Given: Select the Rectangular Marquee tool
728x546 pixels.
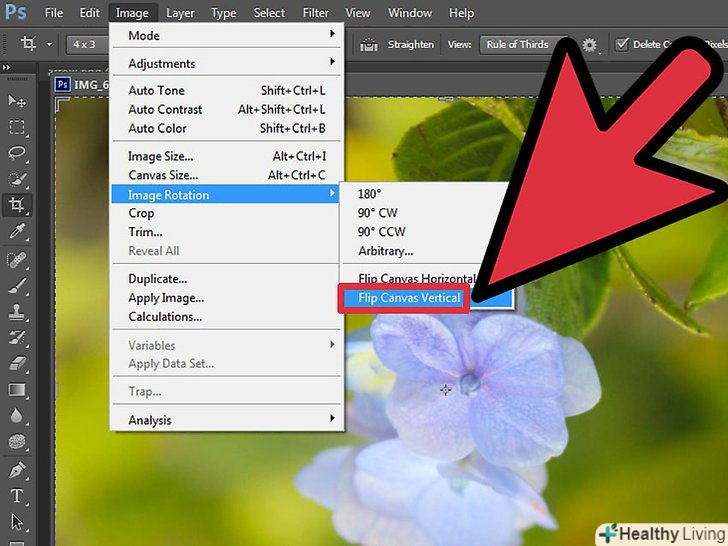Looking at the screenshot, I should (x=17, y=127).
